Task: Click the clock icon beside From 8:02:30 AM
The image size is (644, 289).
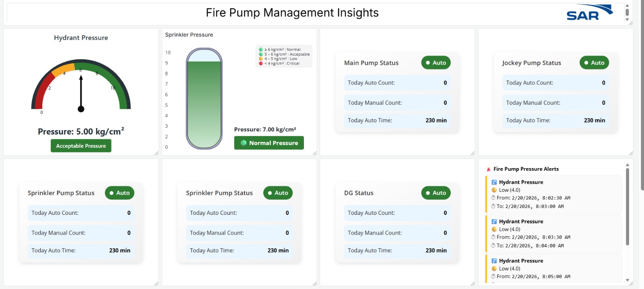Action: click(493, 198)
